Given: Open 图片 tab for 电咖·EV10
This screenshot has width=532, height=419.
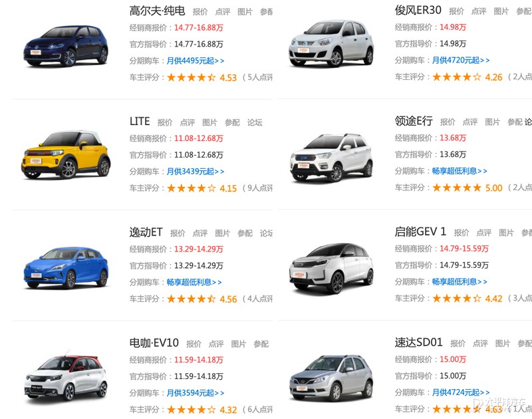Looking at the screenshot, I should (x=239, y=344).
